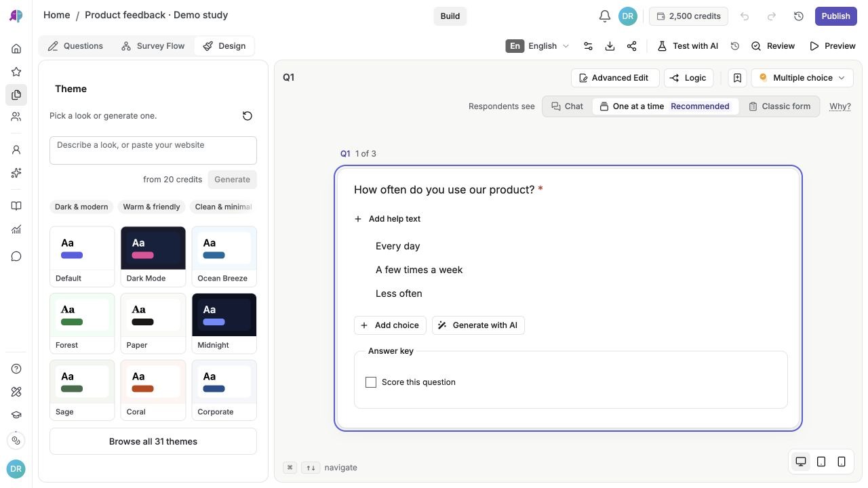Switch respondent view to Classic form
The width and height of the screenshot is (868, 488).
click(779, 106)
